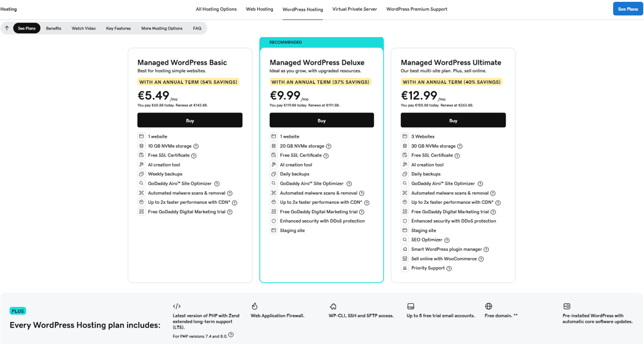644x344 pixels.
Task: Click the RECOMMENDED banner label
Action: tap(286, 42)
